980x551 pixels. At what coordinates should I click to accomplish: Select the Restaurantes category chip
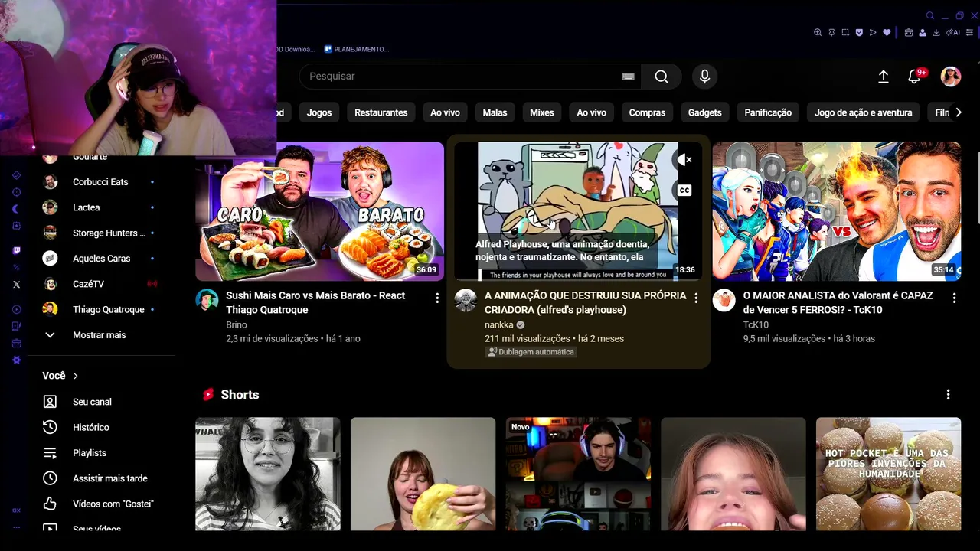click(381, 112)
